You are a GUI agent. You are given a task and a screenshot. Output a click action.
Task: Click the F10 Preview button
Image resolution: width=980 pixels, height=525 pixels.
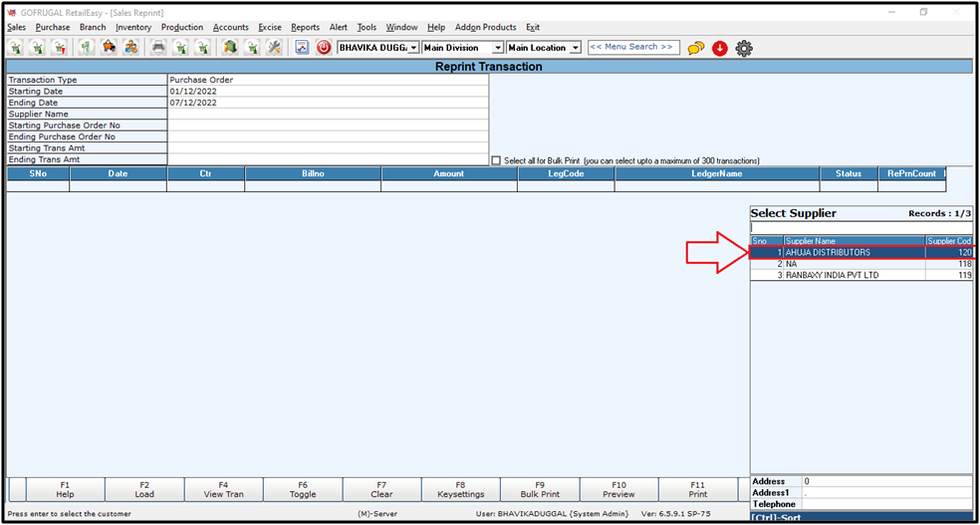click(618, 489)
